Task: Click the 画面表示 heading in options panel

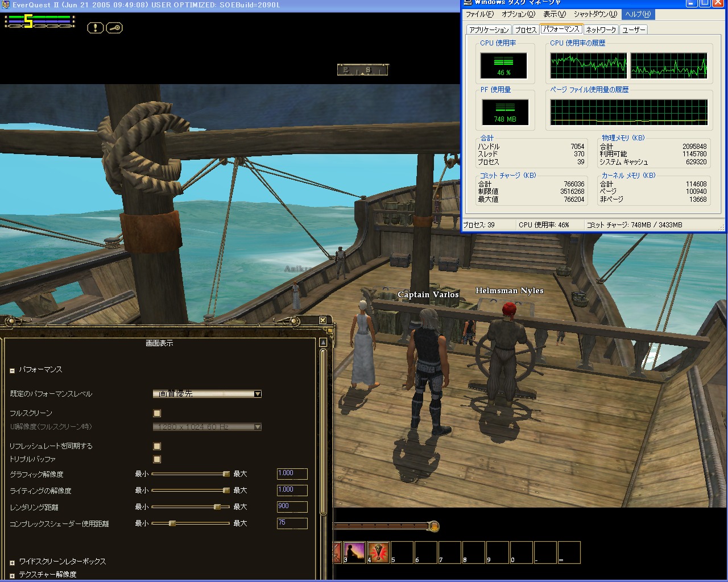Action: tap(159, 343)
